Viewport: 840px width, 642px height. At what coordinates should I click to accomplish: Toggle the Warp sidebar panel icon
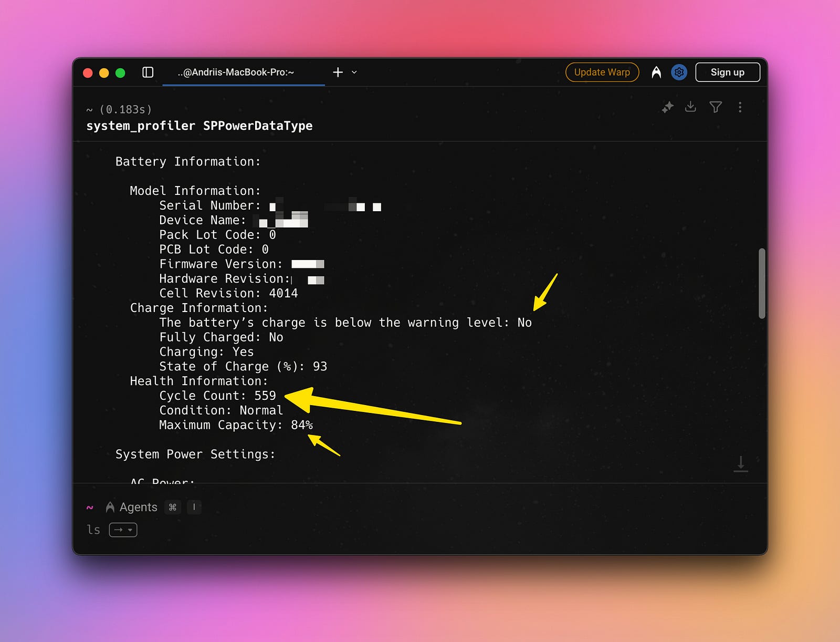148,72
